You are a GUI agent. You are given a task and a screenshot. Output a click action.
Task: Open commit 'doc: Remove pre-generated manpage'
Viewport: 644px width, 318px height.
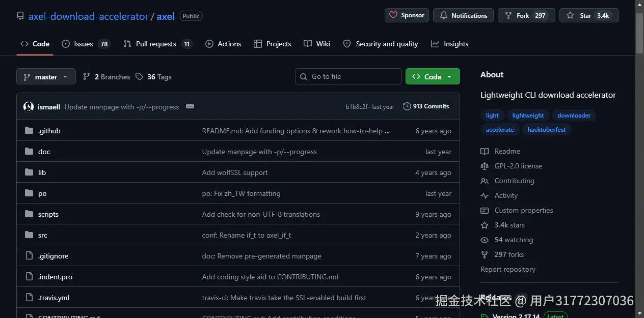coord(262,256)
